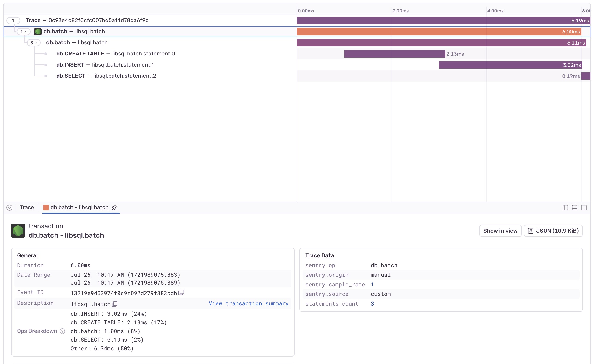594x364 pixels.
Task: Copy the libsql.batch description
Action: 115,304
